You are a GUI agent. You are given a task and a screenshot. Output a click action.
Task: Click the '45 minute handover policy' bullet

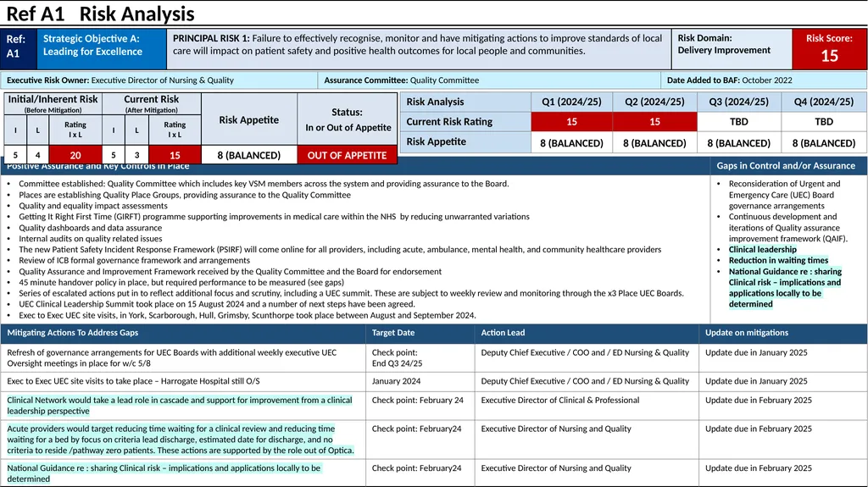click(x=181, y=282)
